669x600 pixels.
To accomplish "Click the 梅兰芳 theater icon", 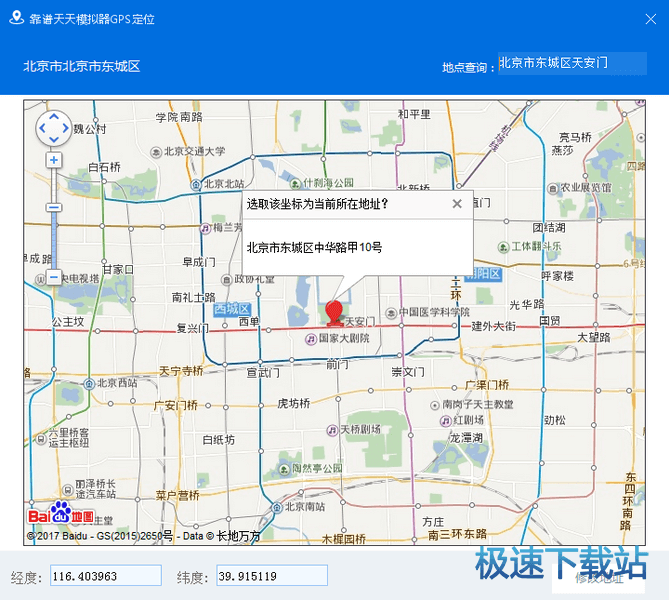I will (206, 228).
